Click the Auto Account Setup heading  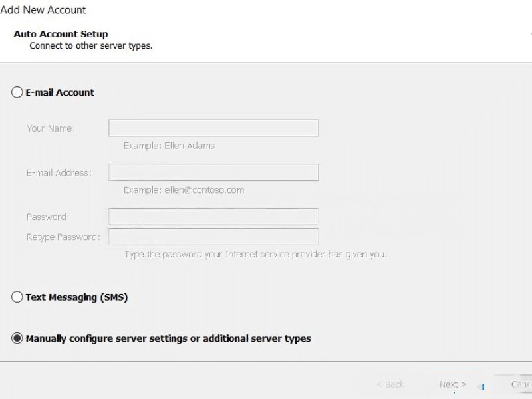[x=61, y=34]
